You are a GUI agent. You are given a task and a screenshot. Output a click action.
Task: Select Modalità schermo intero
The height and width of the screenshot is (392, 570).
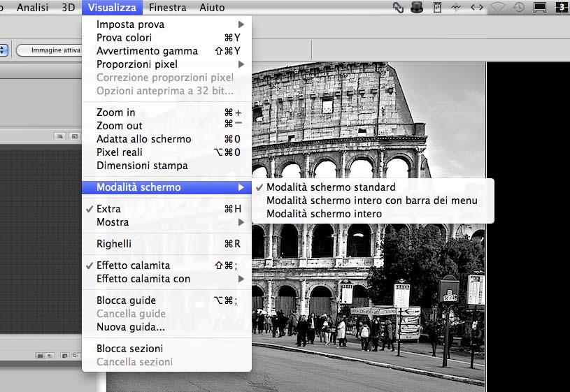pos(373,214)
